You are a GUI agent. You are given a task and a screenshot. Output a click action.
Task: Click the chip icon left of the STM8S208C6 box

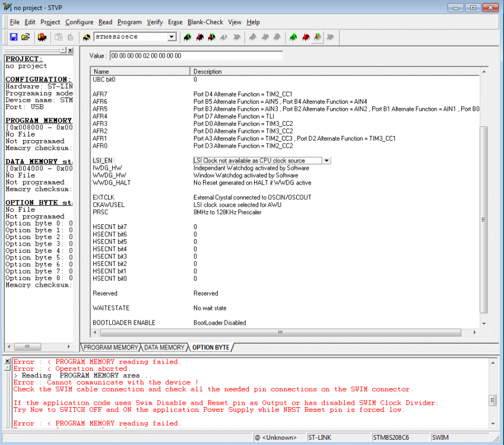click(86, 37)
